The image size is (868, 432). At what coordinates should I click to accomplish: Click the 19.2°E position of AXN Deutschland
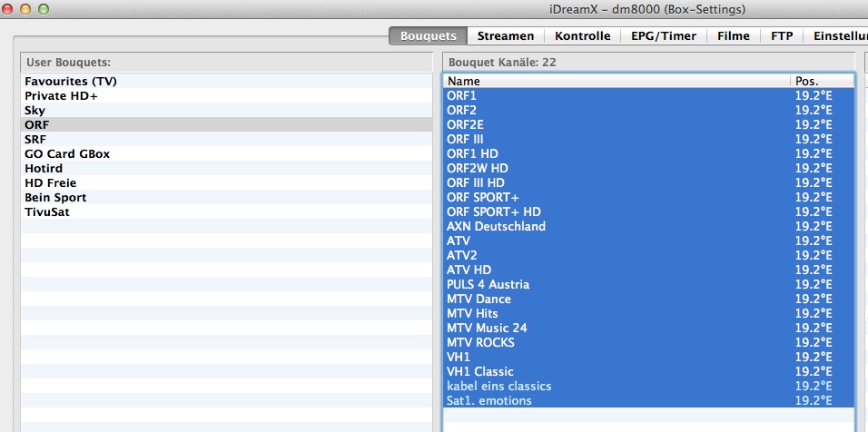tap(814, 226)
